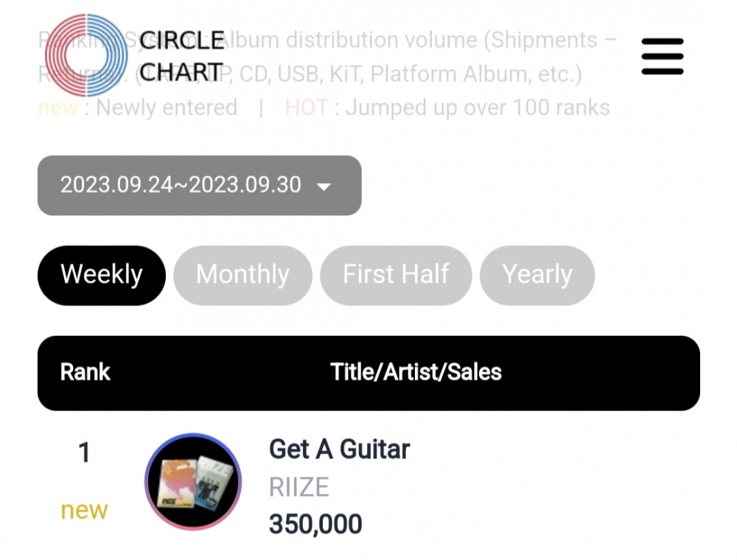Click the yellow new badge under rank 1
The image size is (737, 560).
click(84, 510)
